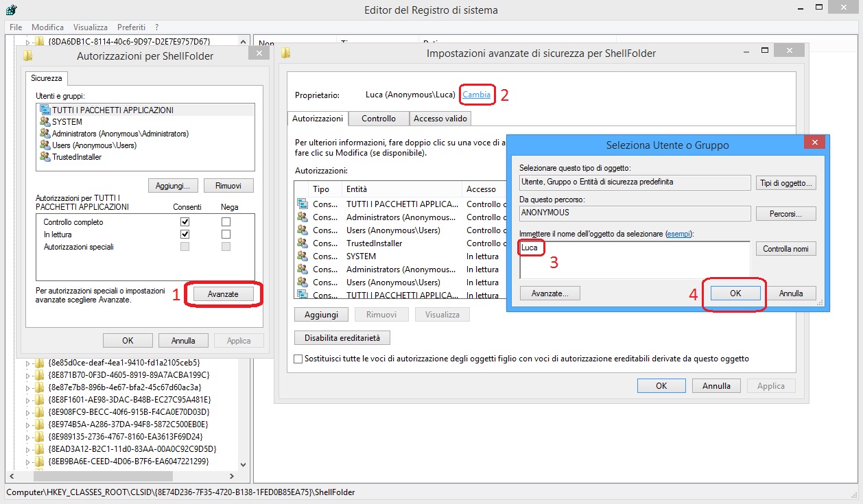863x504 pixels.
Task: Open the Visualizza menu
Action: [x=91, y=27]
